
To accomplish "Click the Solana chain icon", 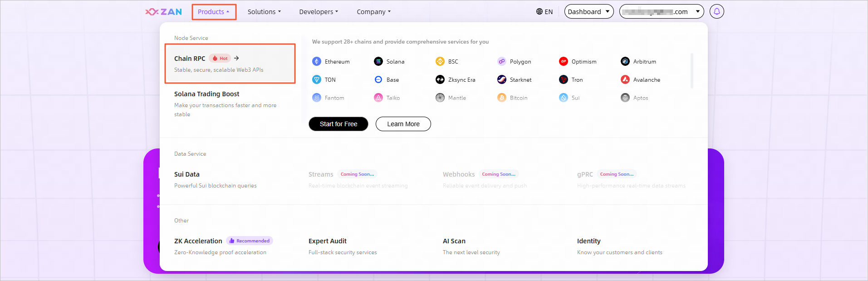I will (x=378, y=61).
